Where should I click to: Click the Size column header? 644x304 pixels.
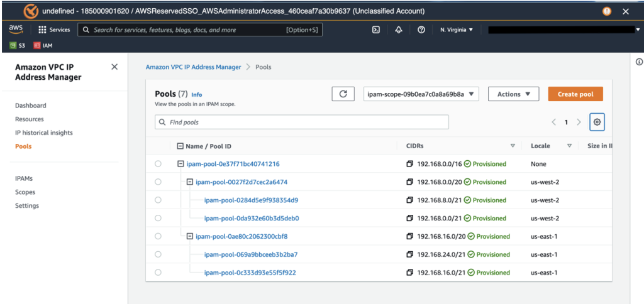tap(599, 146)
